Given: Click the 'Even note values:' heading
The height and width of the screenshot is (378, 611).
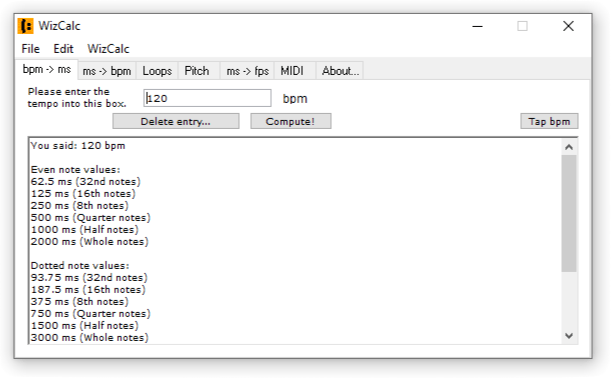Looking at the screenshot, I should tap(76, 170).
